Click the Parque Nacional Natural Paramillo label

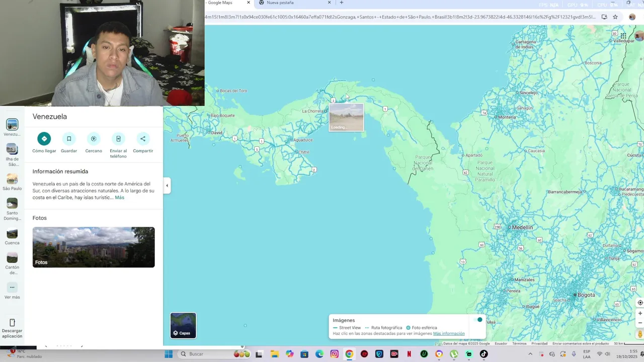click(485, 171)
